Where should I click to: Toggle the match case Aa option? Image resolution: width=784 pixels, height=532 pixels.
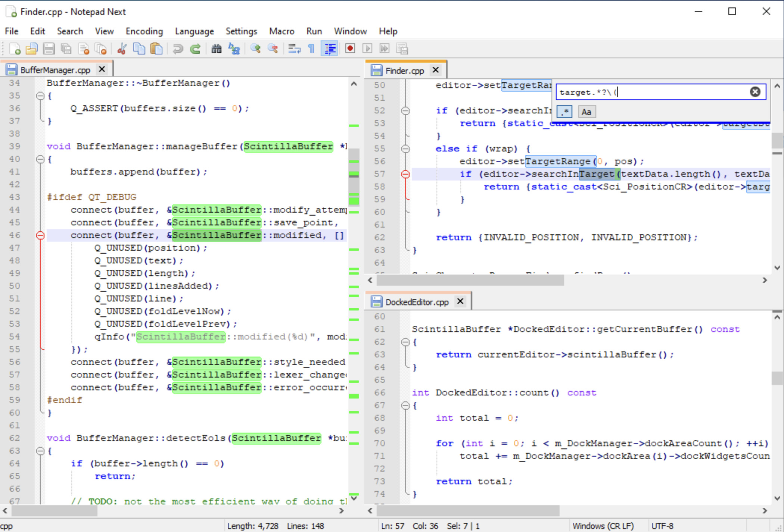point(586,112)
